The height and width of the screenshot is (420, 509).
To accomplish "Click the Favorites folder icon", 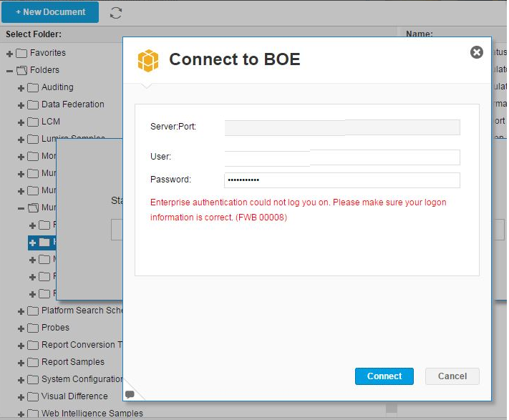I will (21, 53).
